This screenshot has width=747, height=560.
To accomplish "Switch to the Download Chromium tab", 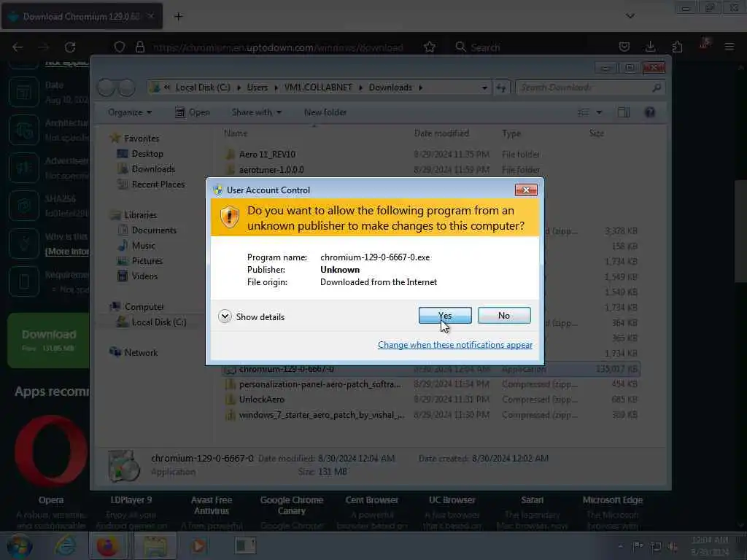I will (82, 17).
